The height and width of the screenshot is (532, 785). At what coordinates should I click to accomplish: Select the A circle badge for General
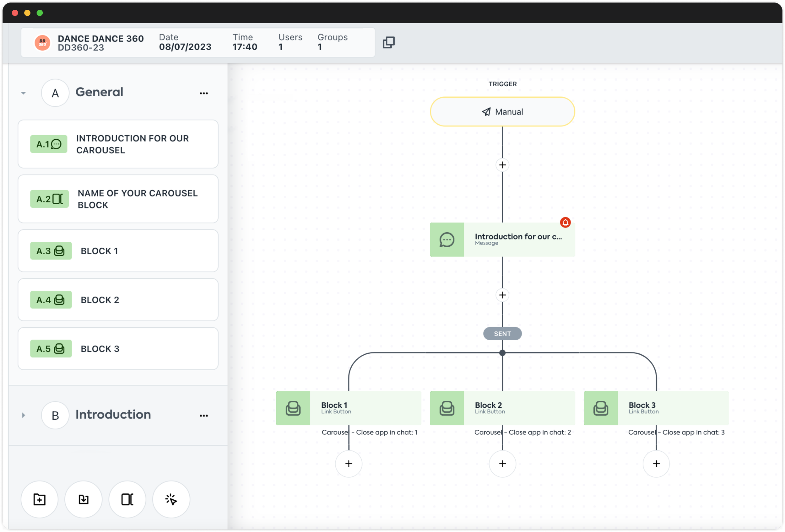click(x=55, y=93)
